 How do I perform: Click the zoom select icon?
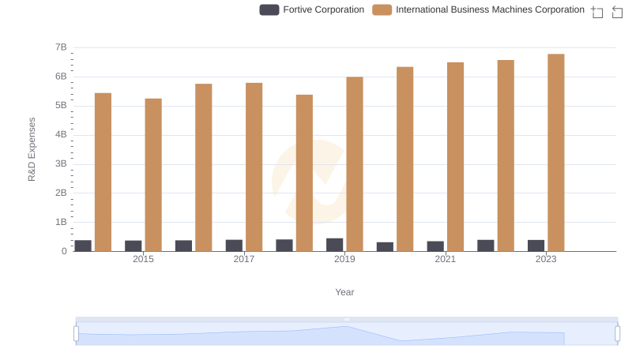[597, 12]
